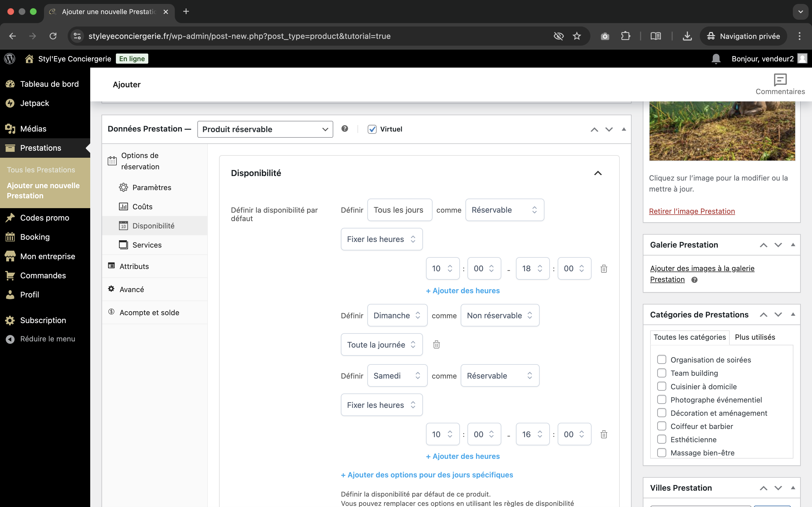Click help icon next to gallery link
Viewport: 812px width, 507px height.
(694, 280)
